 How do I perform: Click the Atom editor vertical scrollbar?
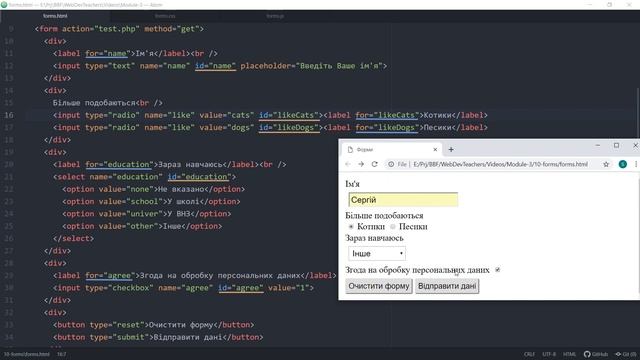637,114
